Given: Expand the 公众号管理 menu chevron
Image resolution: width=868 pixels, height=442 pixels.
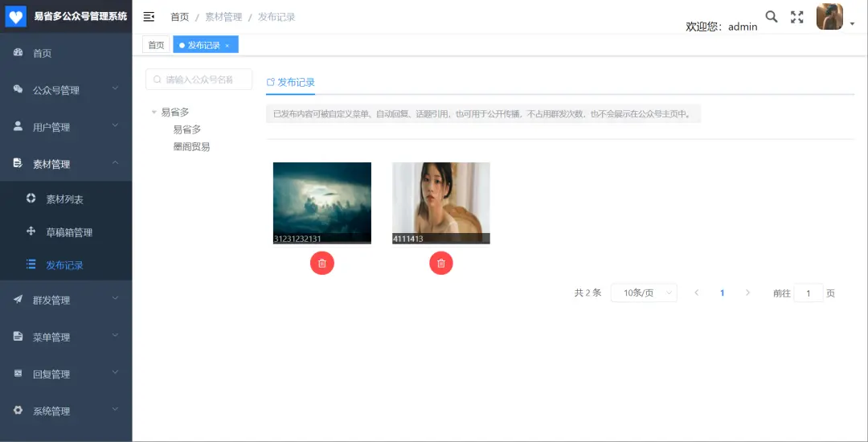Looking at the screenshot, I should (115, 88).
